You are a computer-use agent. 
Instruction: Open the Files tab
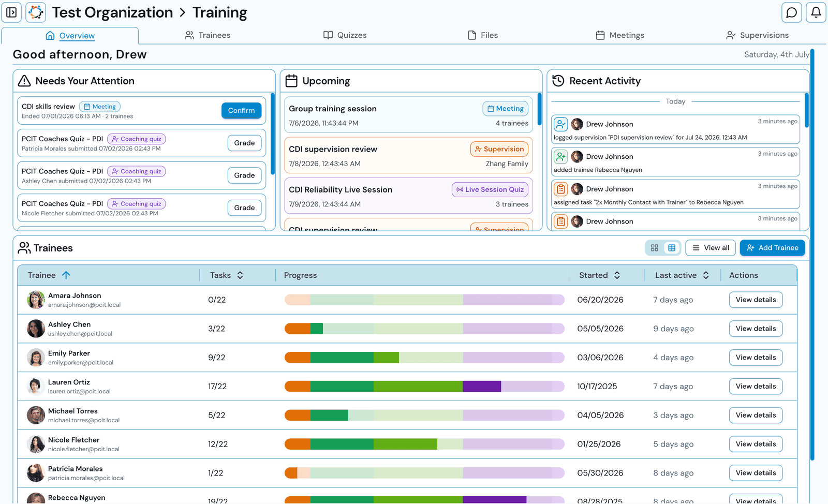click(483, 35)
